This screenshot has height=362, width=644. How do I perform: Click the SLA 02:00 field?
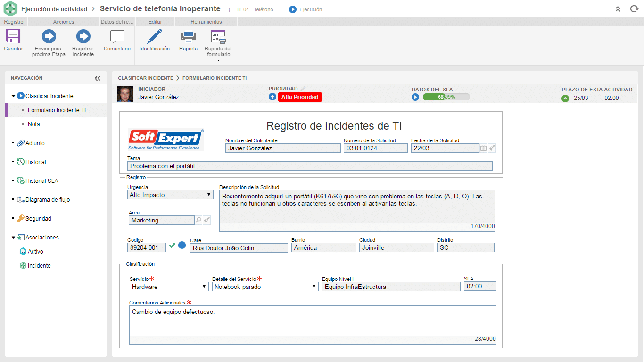pyautogui.click(x=480, y=286)
